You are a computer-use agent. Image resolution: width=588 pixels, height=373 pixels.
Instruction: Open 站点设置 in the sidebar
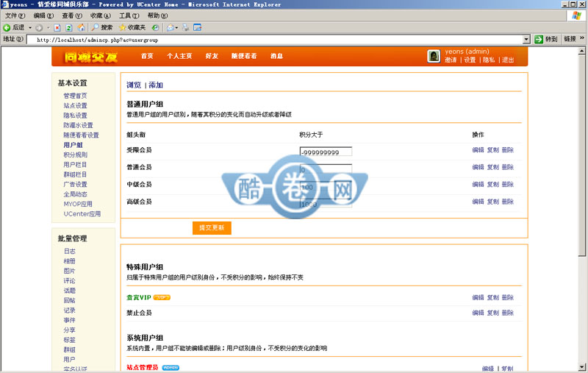point(75,106)
